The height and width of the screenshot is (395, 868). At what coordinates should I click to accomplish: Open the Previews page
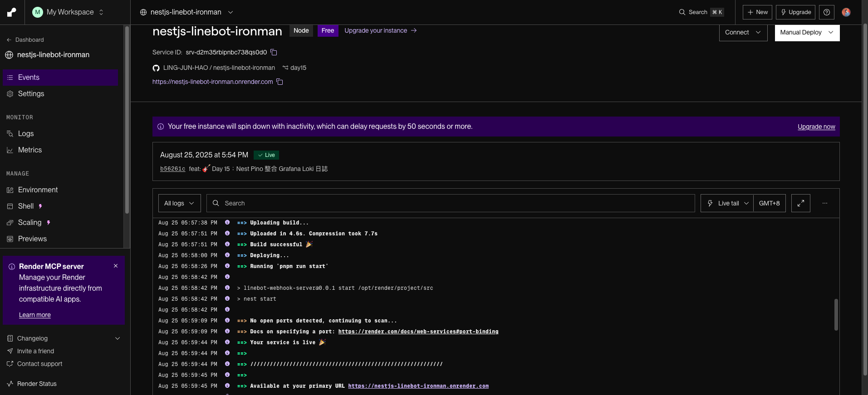point(60,239)
